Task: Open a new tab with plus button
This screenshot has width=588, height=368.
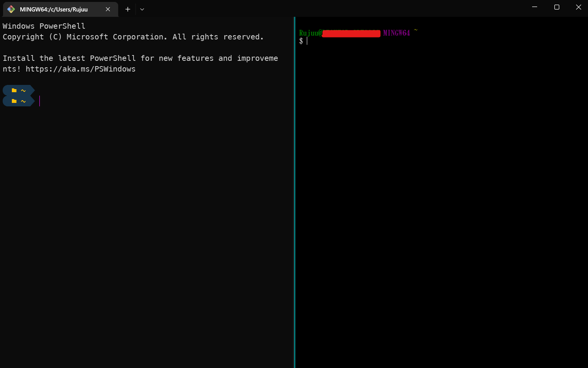Action: pyautogui.click(x=128, y=9)
